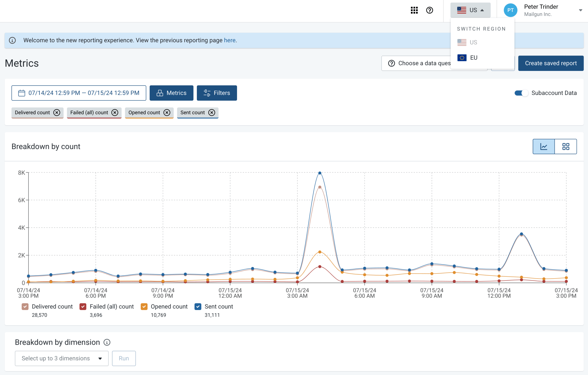588x375 pixels.
Task: Click info icon beside Breakdown by dimension
Action: point(107,342)
